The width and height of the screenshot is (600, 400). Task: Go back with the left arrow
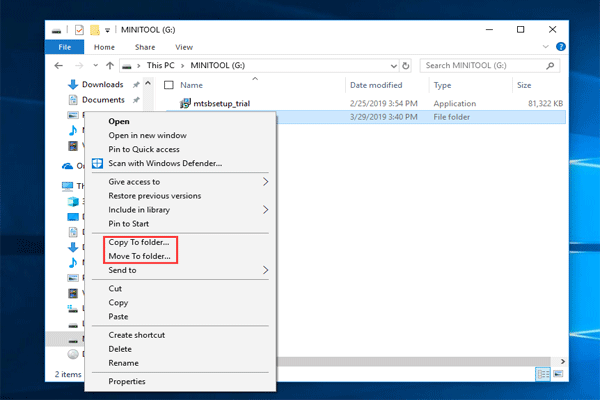[x=59, y=65]
